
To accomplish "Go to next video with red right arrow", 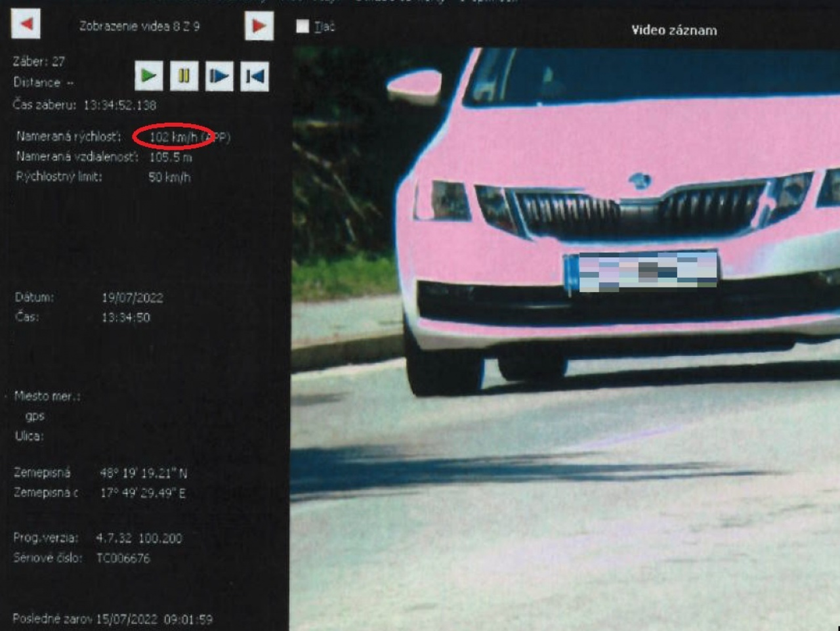I will click(259, 26).
